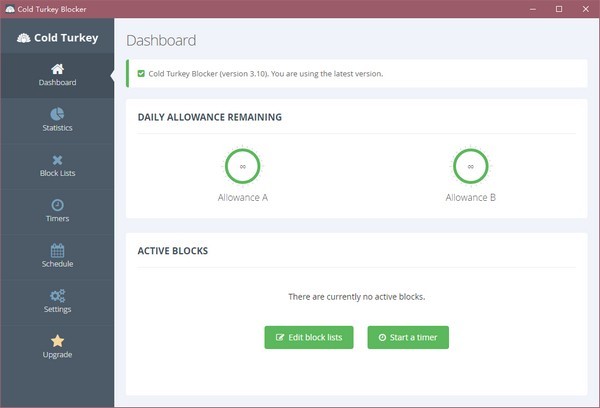Click the Cold Turkey logo icon
Image resolution: width=600 pixels, height=408 pixels.
25,39
